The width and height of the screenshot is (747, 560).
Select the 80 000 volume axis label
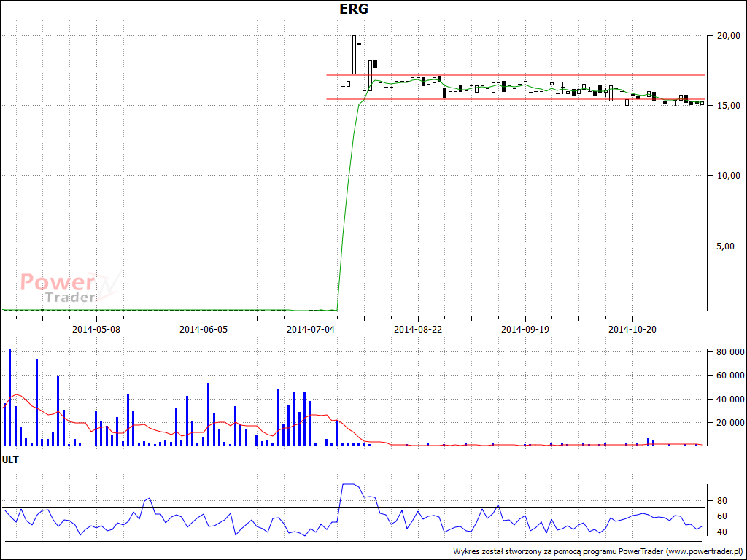(729, 351)
